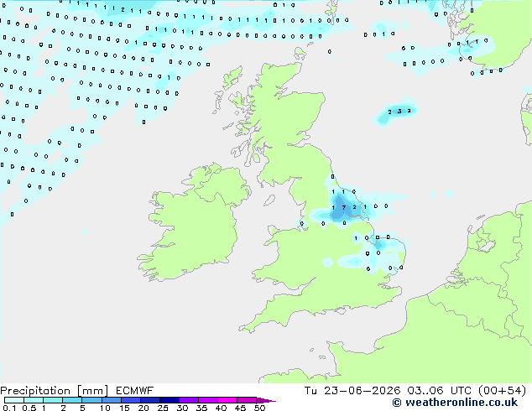Image resolution: width=532 pixels, height=411 pixels.
Task: Click the date 'Tu 23-06-2026'
Action: pyautogui.click(x=352, y=391)
